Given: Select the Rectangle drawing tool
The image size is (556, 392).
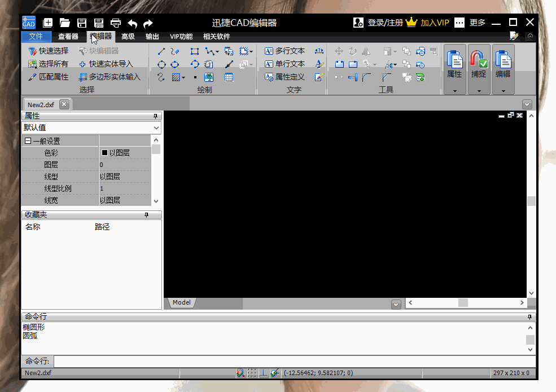Looking at the screenshot, I should (x=195, y=51).
